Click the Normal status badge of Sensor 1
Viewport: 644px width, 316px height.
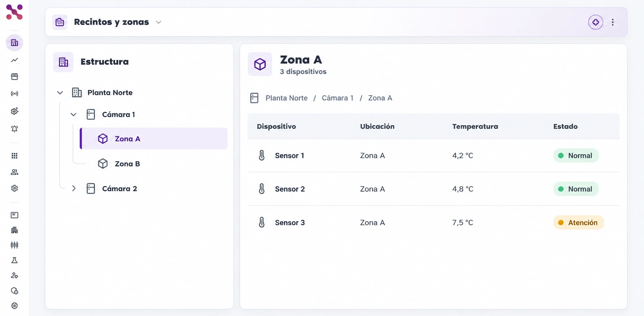[576, 156]
